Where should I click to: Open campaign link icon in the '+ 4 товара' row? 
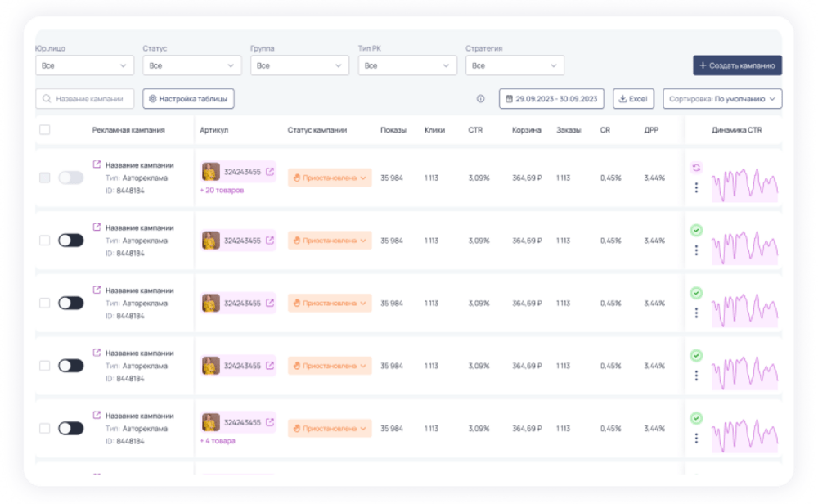tap(97, 415)
